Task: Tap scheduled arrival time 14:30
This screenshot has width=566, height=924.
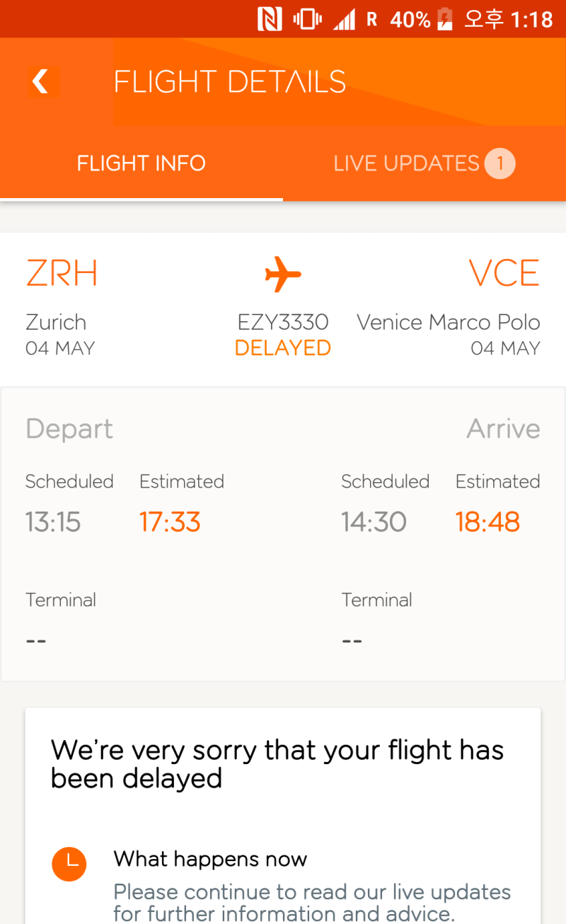Action: [374, 522]
